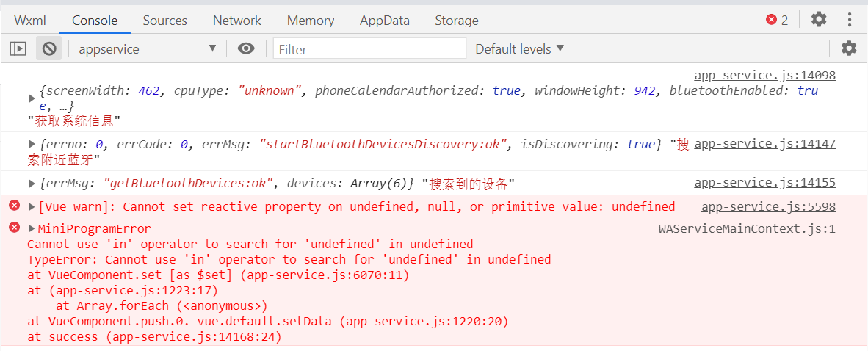Toggle the console sidebar panel icon
868x351 pixels.
18,48
